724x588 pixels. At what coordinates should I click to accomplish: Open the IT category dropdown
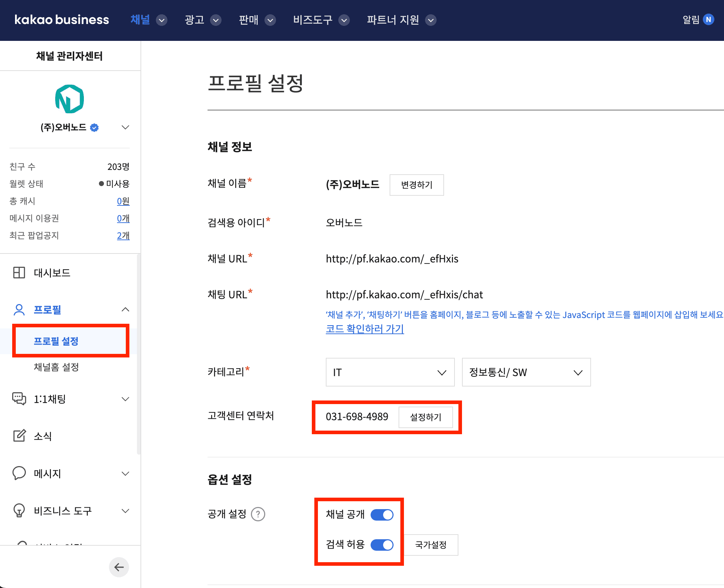[x=390, y=372]
